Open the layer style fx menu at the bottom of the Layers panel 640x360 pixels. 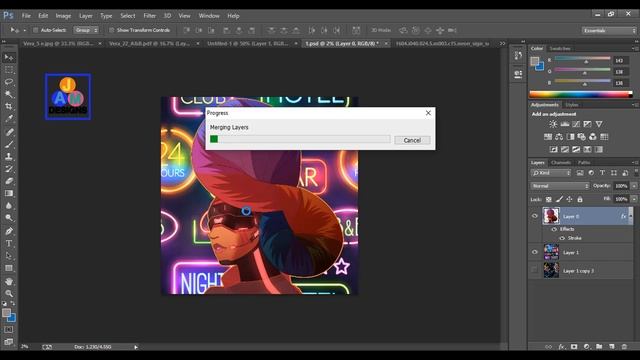point(562,347)
